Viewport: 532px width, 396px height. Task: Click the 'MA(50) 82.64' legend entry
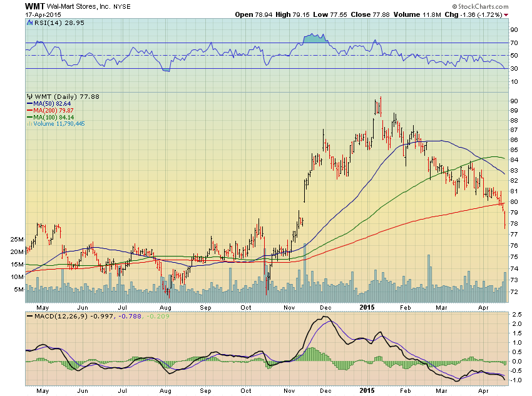52,104
